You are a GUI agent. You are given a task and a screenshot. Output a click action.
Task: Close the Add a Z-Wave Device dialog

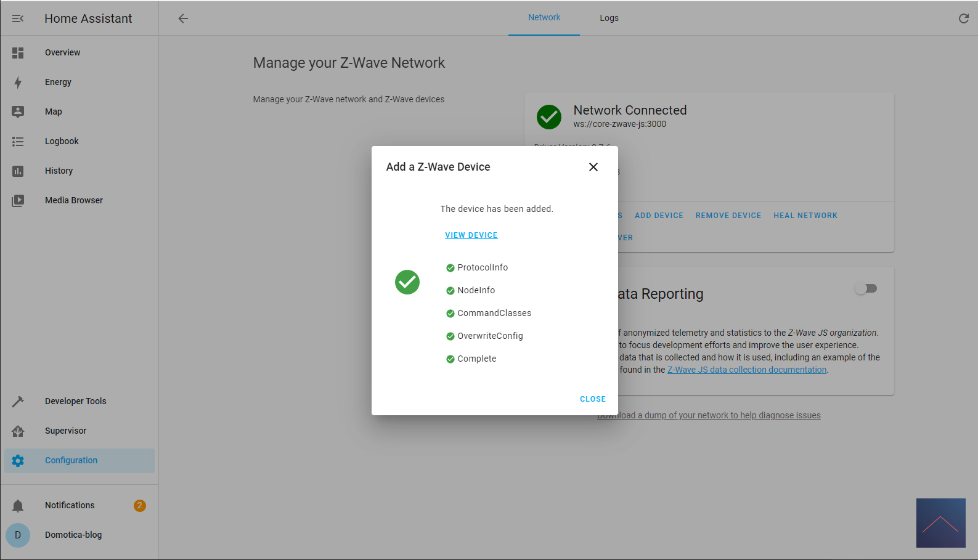(x=593, y=167)
